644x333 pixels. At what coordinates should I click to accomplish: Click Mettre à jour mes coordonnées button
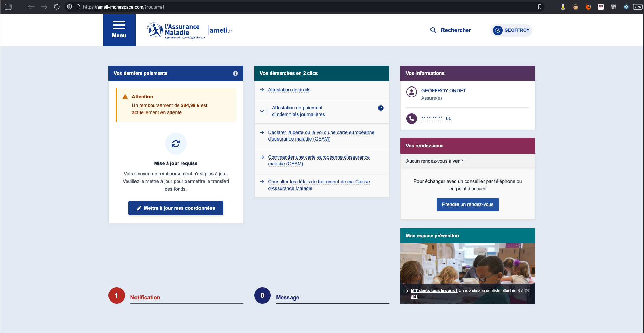(176, 208)
